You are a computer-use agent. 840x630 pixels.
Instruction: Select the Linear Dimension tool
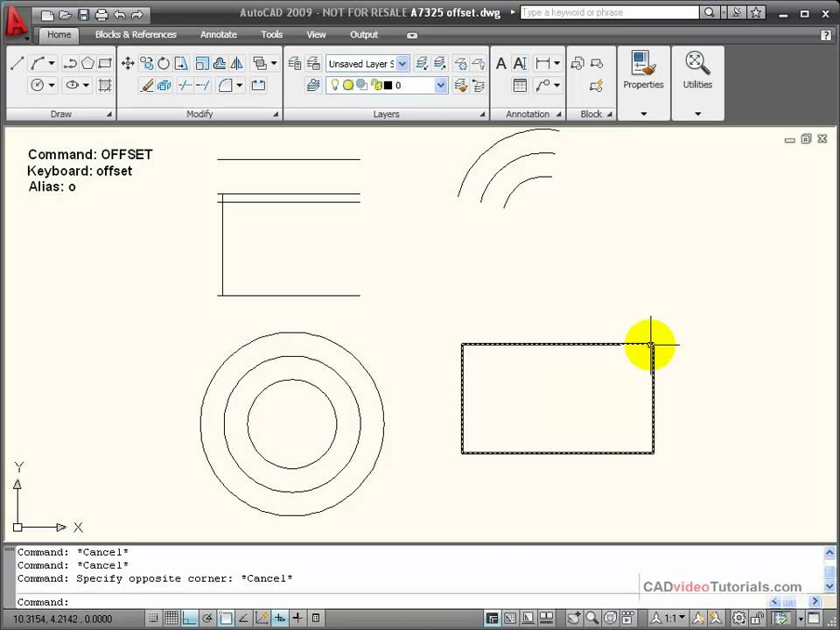pos(542,63)
